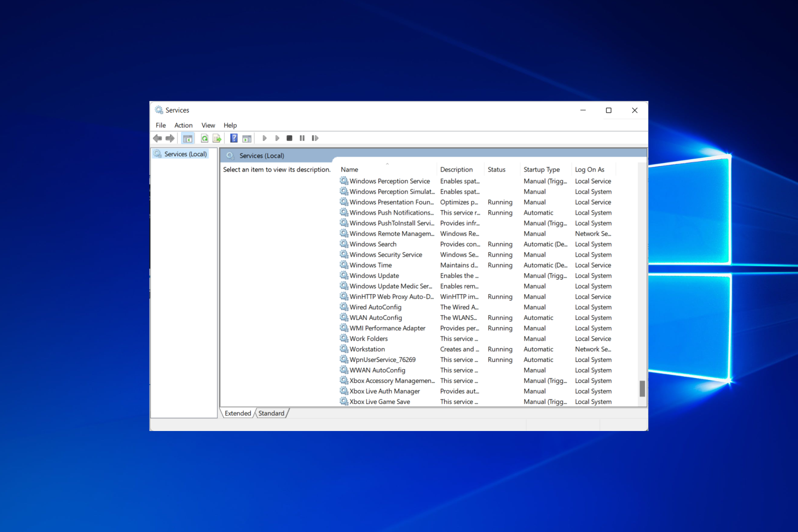
Task: Click the Refresh toolbar icon
Action: pos(204,138)
